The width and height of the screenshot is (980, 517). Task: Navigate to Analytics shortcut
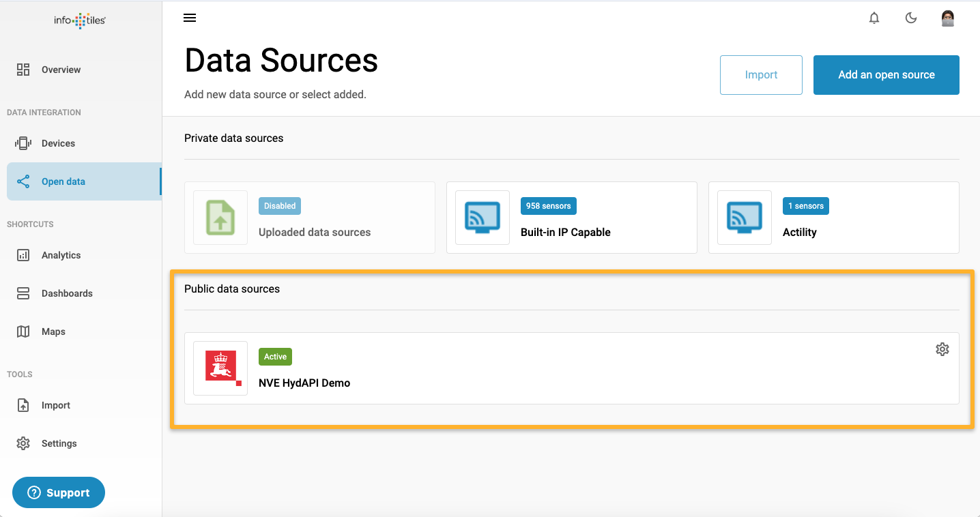[x=61, y=255]
